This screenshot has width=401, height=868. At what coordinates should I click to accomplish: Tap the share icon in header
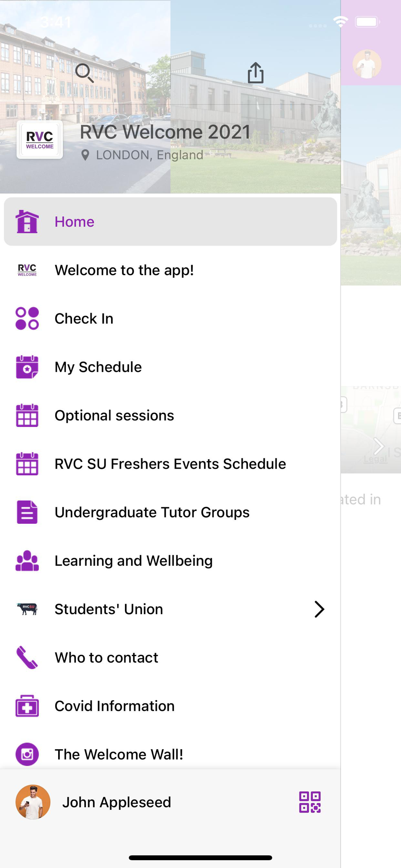(256, 72)
